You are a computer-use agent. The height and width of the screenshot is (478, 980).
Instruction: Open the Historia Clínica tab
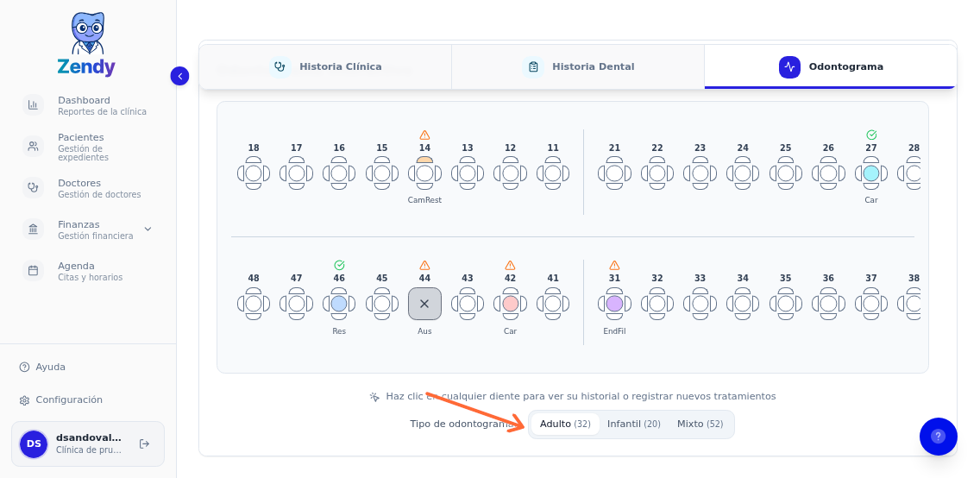pos(326,66)
